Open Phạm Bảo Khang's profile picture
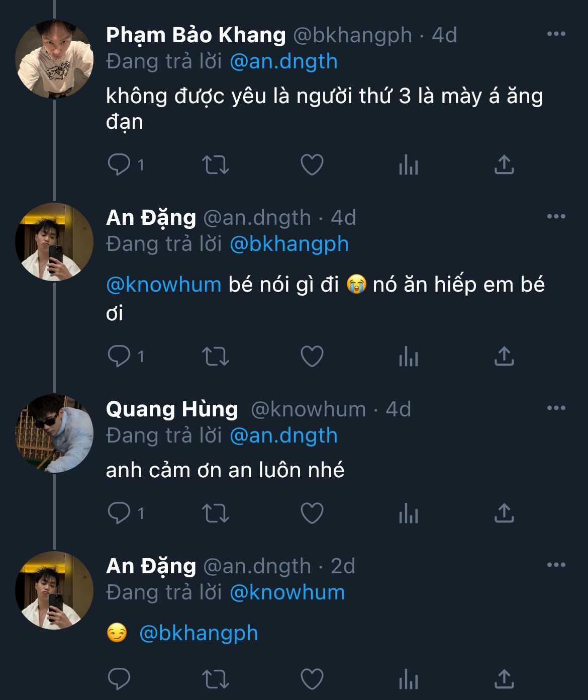The height and width of the screenshot is (700, 588). [x=54, y=59]
